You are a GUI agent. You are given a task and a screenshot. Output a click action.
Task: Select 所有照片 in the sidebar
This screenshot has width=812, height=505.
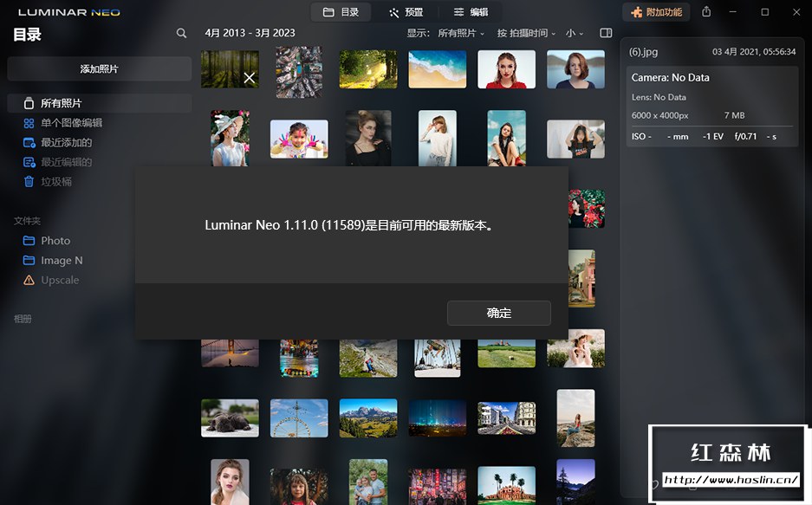100,103
